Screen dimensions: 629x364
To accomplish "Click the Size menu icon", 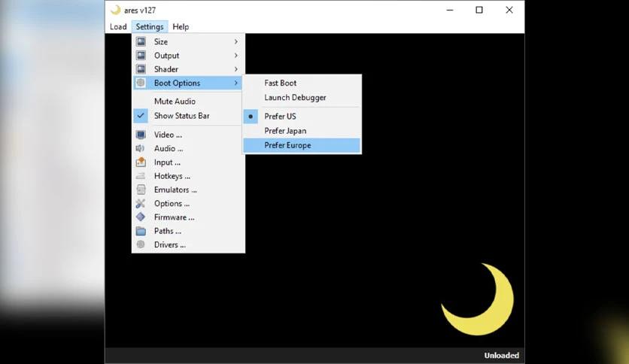I will click(141, 41).
